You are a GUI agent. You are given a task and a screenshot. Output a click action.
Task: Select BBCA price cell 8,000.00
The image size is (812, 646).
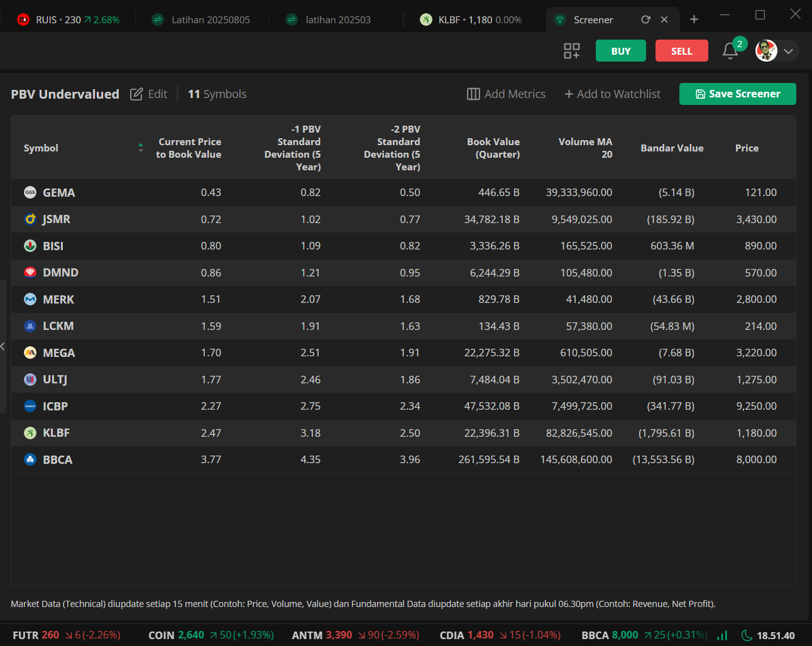tap(756, 459)
